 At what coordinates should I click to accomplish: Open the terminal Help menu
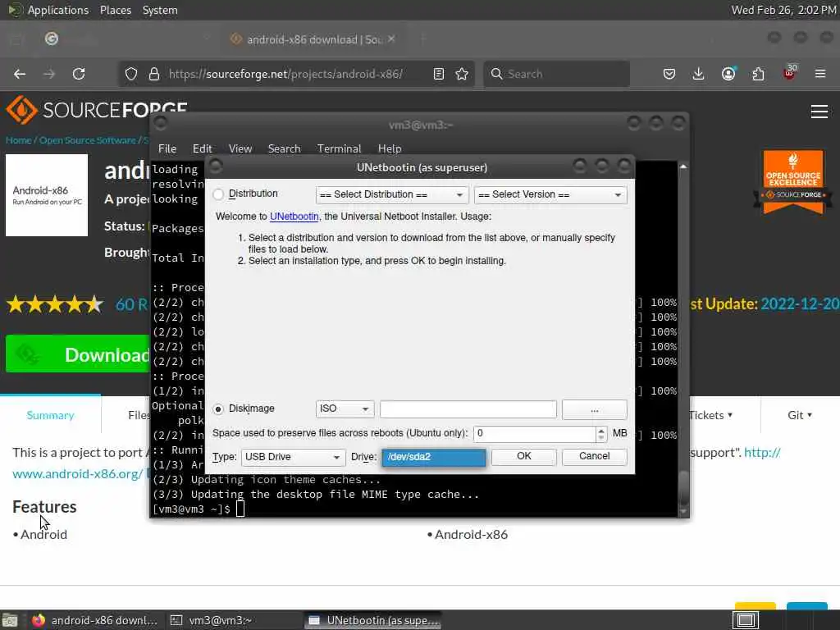pyautogui.click(x=390, y=148)
